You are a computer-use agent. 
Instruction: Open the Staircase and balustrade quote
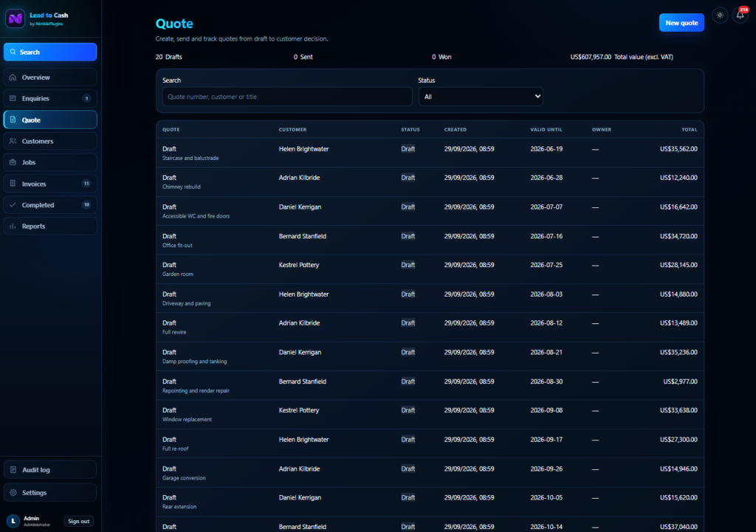tap(430, 153)
